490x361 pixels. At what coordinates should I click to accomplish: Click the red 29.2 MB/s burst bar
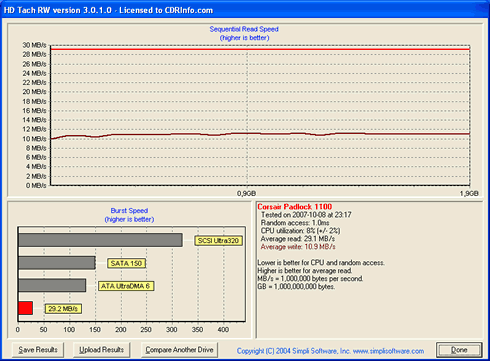click(25, 308)
